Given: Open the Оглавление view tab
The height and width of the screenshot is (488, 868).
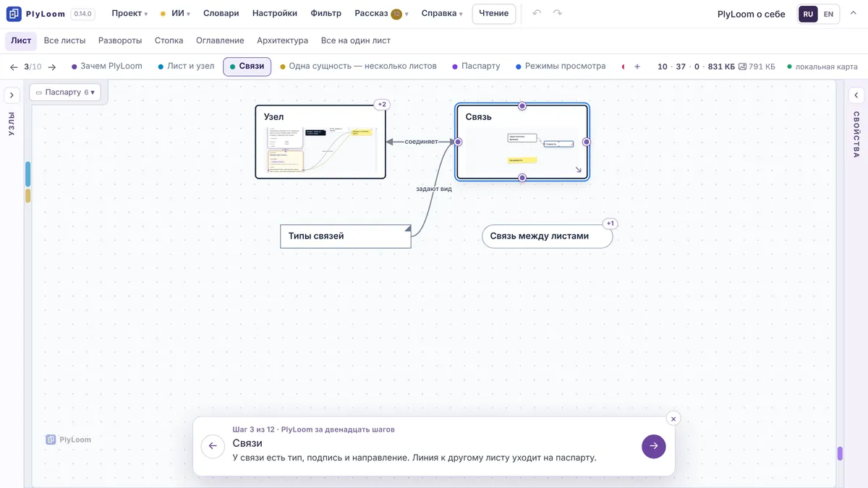Looking at the screenshot, I should 220,40.
